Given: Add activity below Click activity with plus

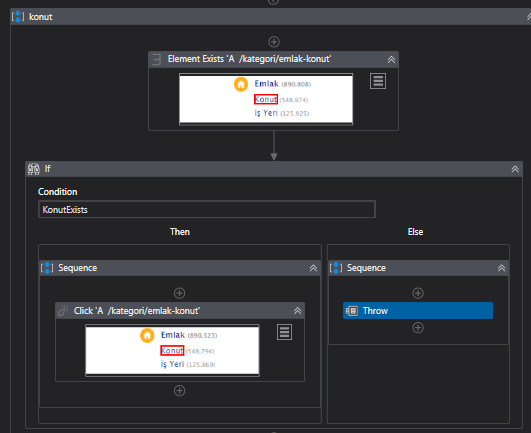Looking at the screenshot, I should pos(179,391).
